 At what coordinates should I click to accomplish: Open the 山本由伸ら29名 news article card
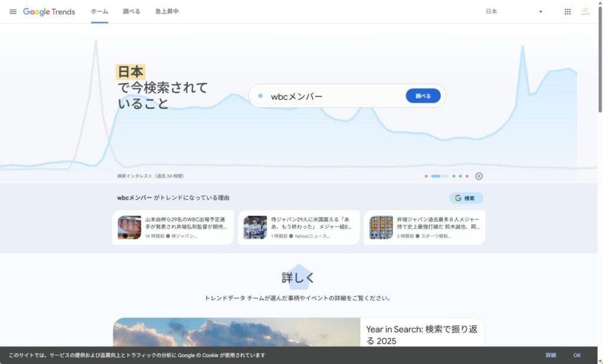[173, 227]
